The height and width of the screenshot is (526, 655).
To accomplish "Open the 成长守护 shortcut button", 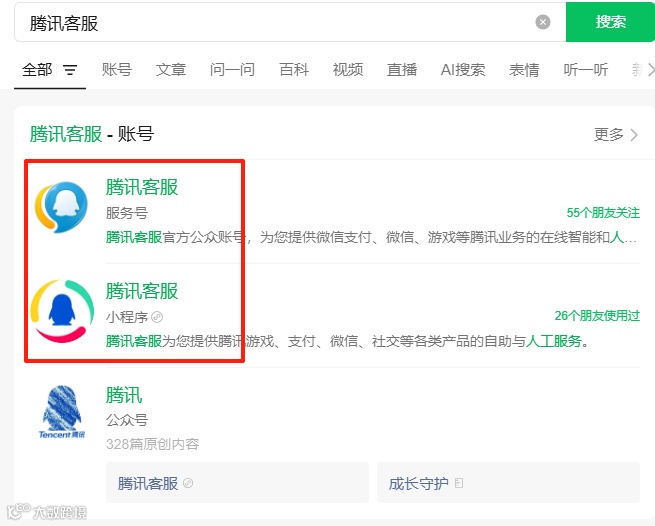I will click(508, 483).
